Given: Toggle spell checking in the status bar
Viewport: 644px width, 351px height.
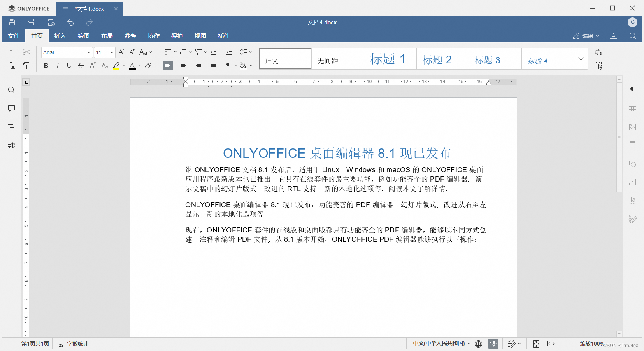Looking at the screenshot, I should point(493,344).
